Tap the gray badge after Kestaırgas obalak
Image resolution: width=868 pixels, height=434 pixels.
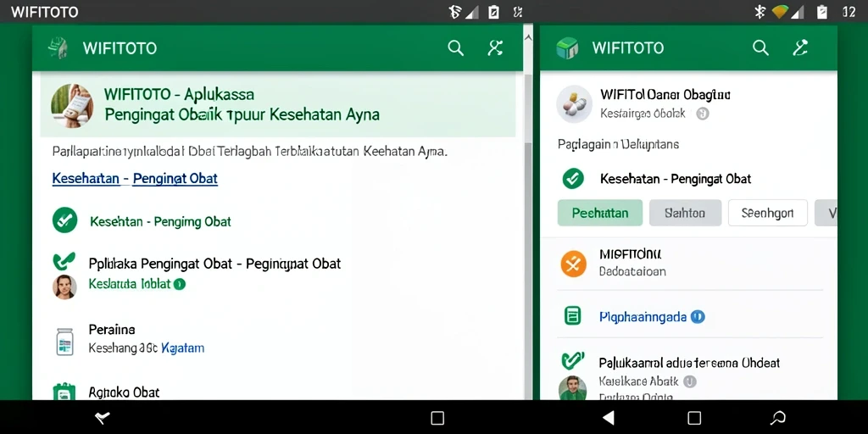703,114
